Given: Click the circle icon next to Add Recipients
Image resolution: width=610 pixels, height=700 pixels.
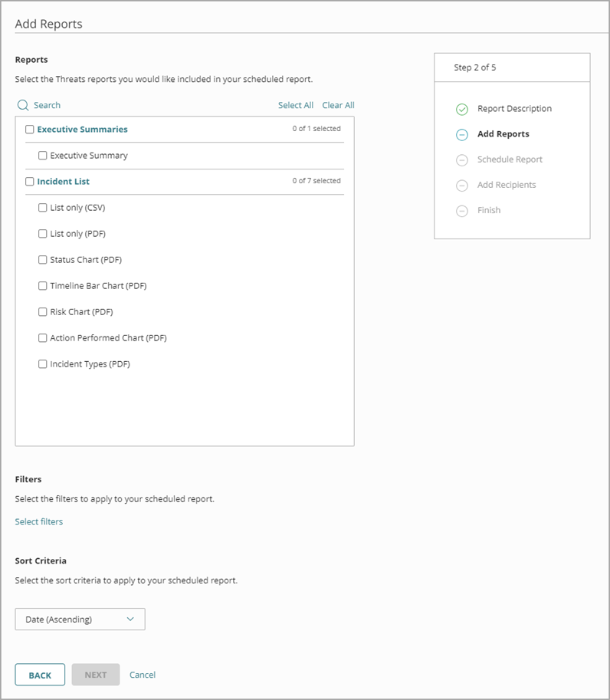Looking at the screenshot, I should tap(461, 185).
